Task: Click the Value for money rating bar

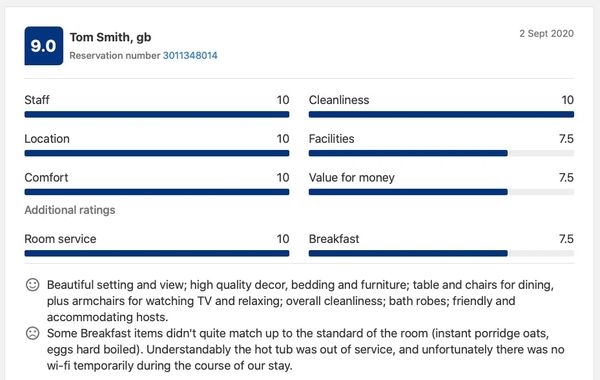Action: (441, 192)
